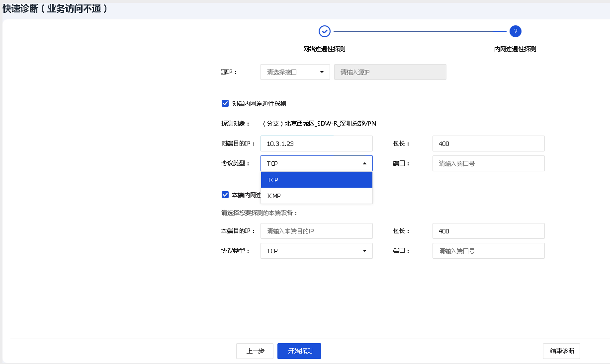
Task: Click the 开始探测 button
Action: coord(299,351)
